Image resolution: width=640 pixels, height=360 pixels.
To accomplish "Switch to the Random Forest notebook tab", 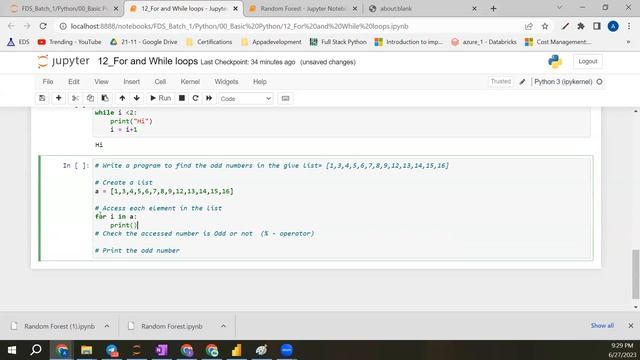I will 303,9.
